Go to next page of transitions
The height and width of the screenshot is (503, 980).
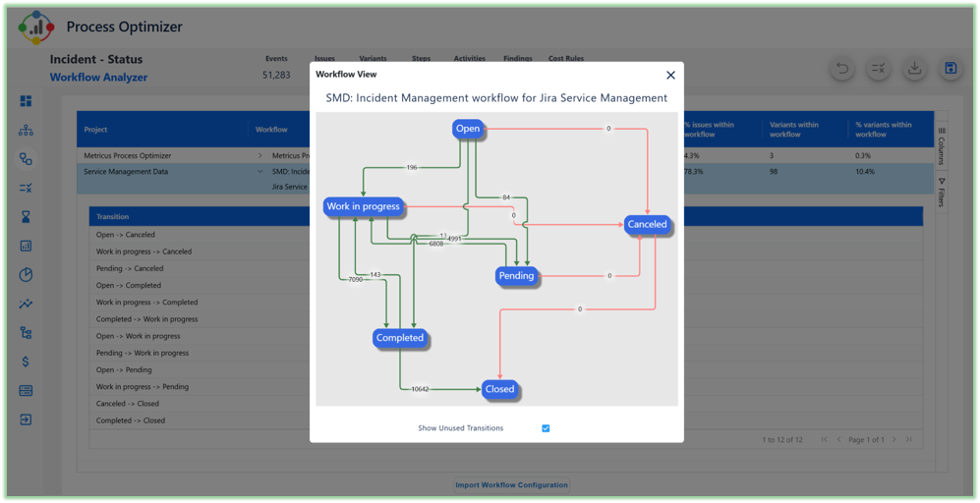tap(894, 440)
